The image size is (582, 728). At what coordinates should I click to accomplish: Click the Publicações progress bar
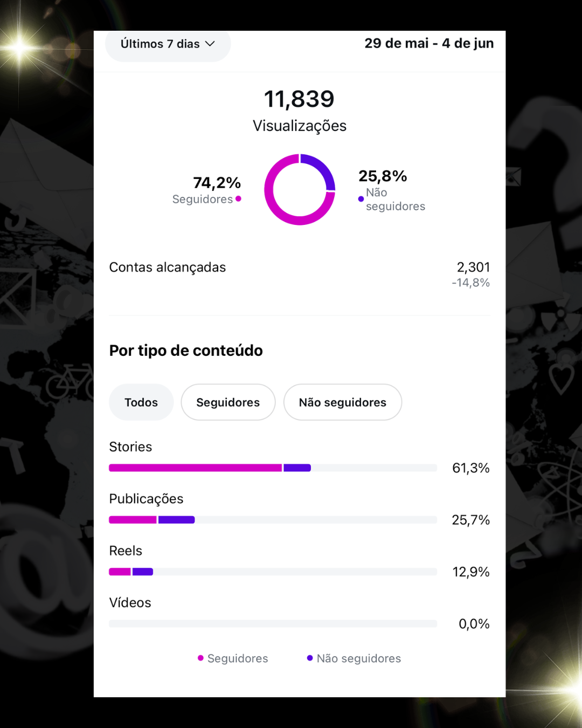tap(273, 520)
